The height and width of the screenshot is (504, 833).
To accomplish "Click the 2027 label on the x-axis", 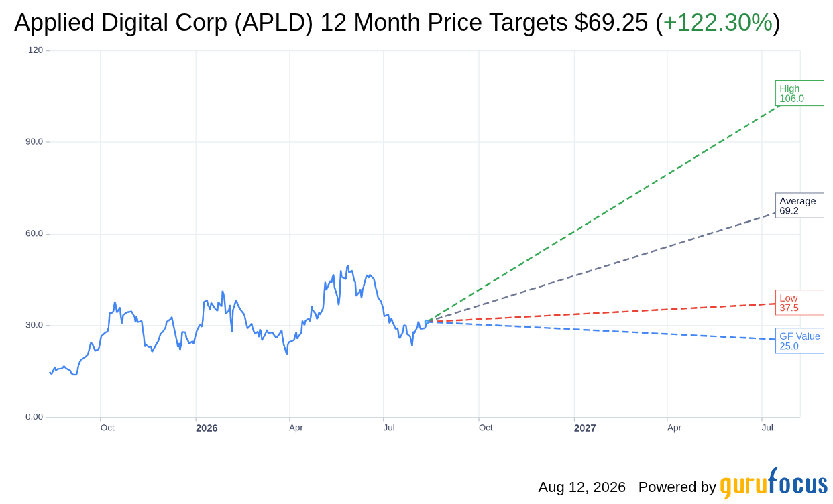I will point(585,428).
